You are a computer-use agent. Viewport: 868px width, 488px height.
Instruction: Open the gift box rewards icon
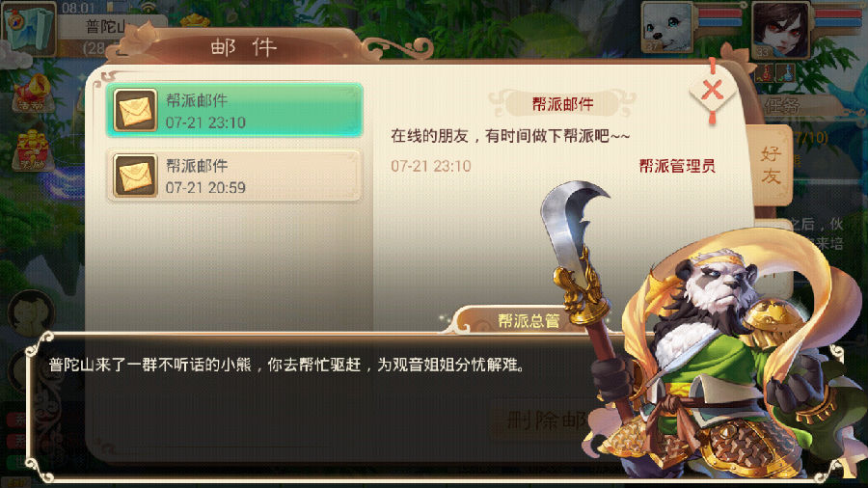[x=33, y=150]
